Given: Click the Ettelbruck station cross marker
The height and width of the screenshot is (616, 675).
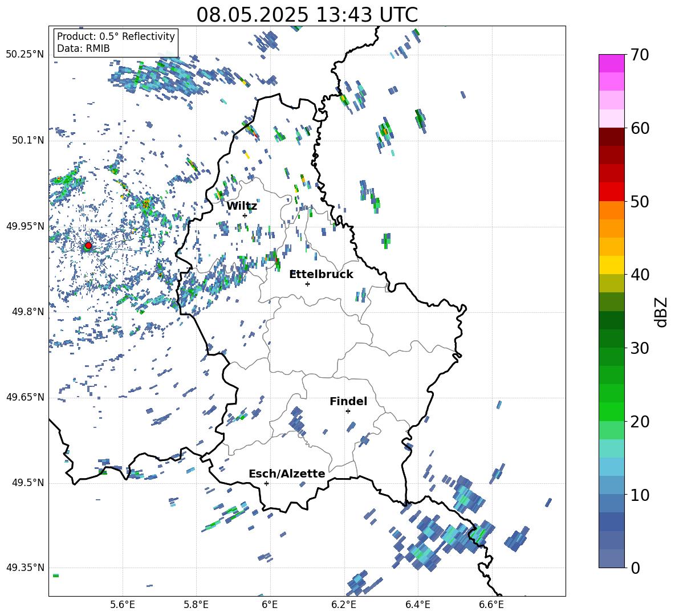Looking at the screenshot, I should tap(307, 284).
